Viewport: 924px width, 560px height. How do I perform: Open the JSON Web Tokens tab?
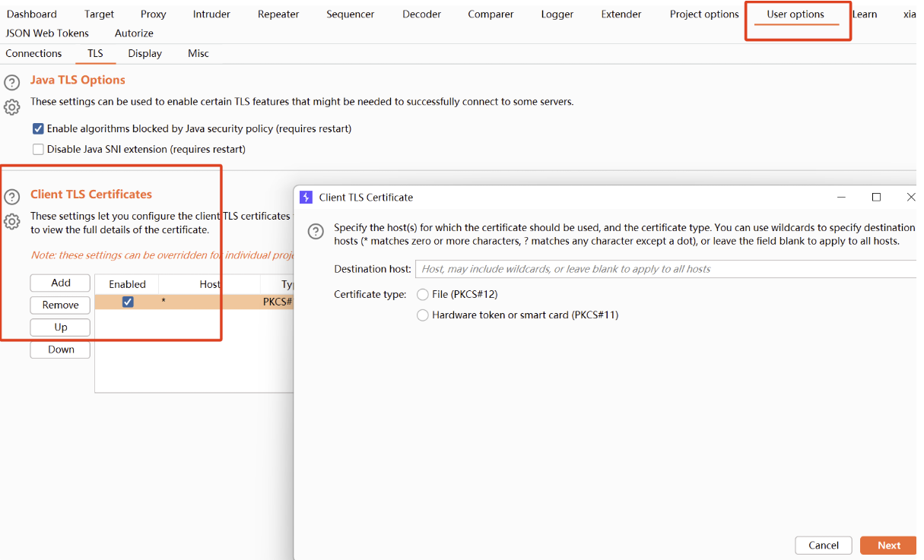tap(47, 33)
